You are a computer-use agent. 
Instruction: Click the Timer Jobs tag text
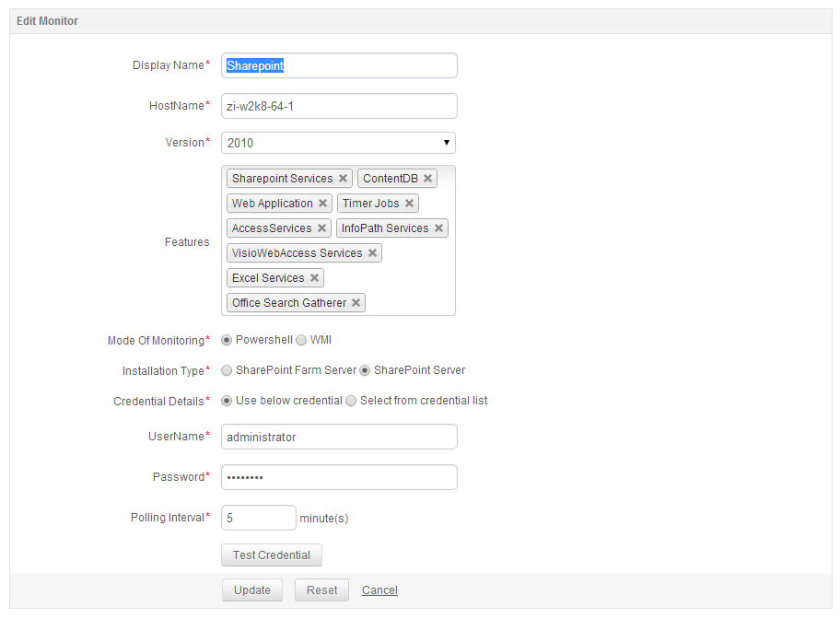370,204
